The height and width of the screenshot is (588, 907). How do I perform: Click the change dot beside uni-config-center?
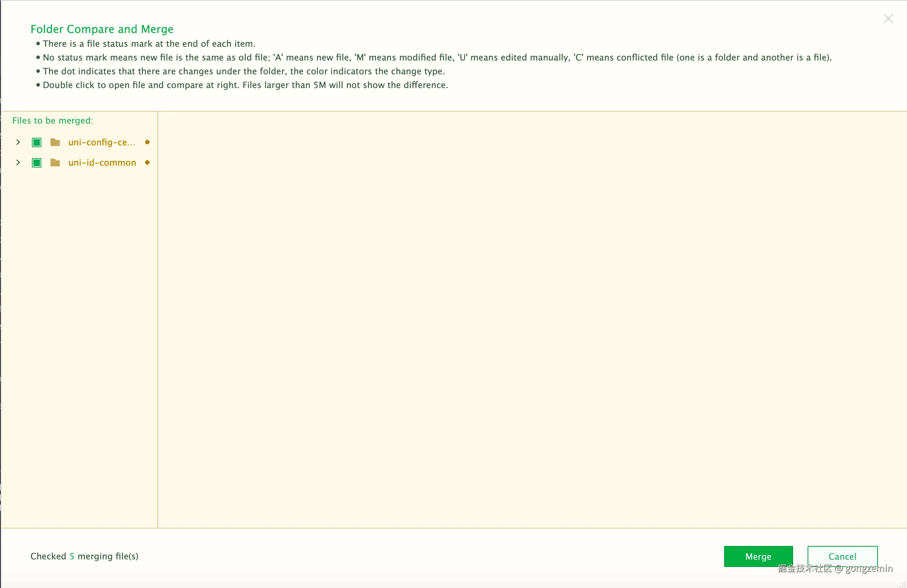148,142
